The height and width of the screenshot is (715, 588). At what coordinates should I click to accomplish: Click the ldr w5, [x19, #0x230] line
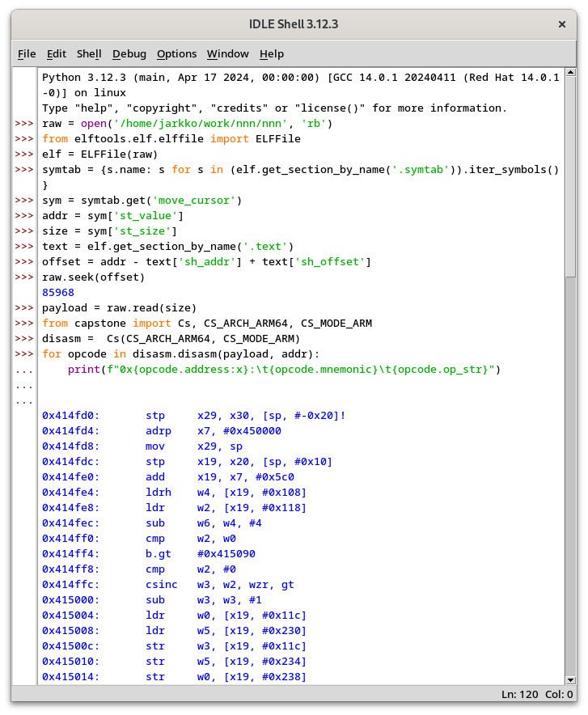click(x=174, y=631)
